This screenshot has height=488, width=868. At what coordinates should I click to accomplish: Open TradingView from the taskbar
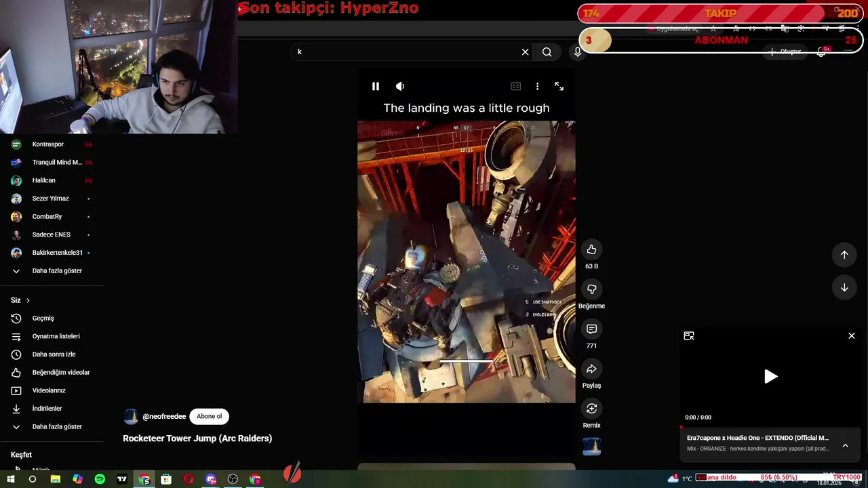(122, 479)
